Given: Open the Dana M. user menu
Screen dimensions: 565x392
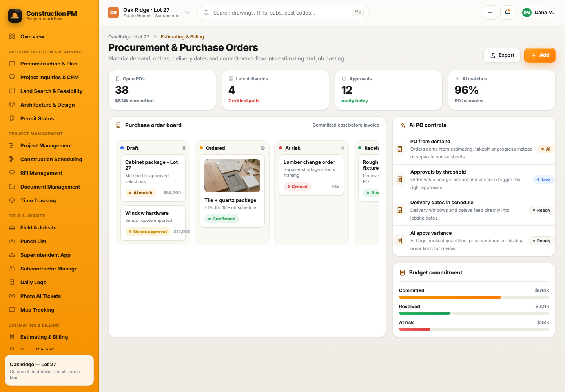Looking at the screenshot, I should coord(537,13).
